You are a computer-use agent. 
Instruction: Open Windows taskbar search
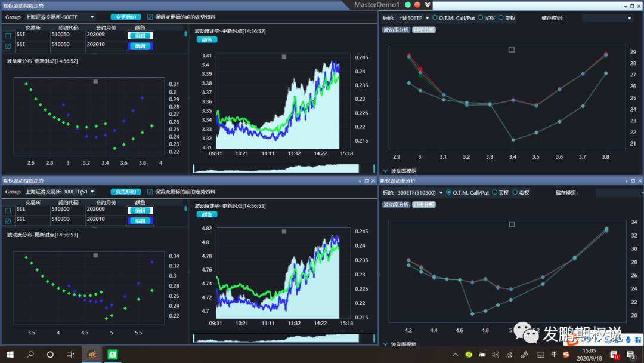coord(30,355)
